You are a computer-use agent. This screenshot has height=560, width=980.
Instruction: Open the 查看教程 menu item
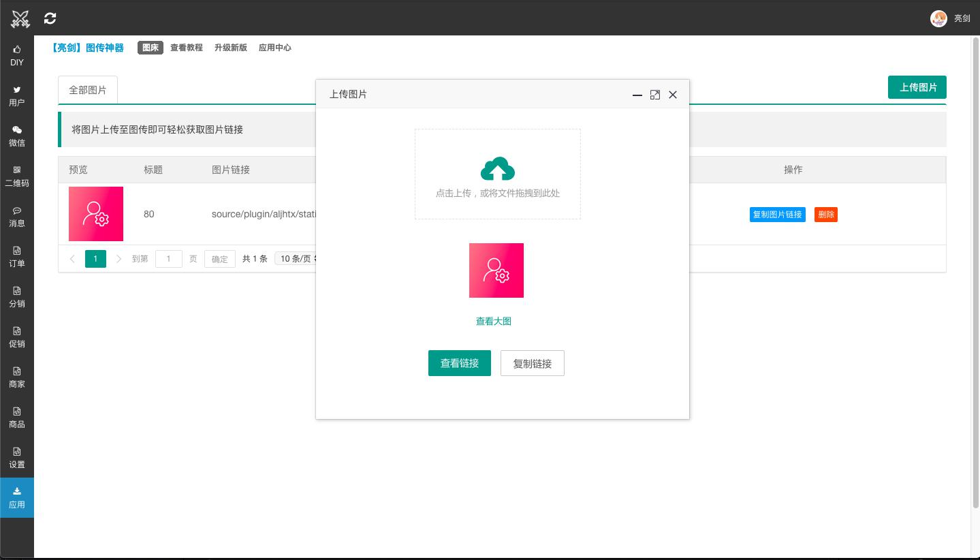click(187, 48)
